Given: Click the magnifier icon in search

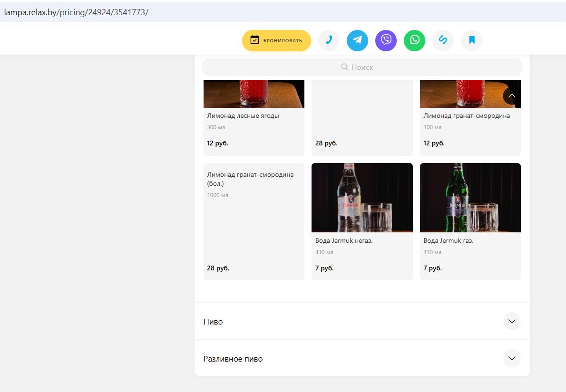Looking at the screenshot, I should click(x=344, y=67).
